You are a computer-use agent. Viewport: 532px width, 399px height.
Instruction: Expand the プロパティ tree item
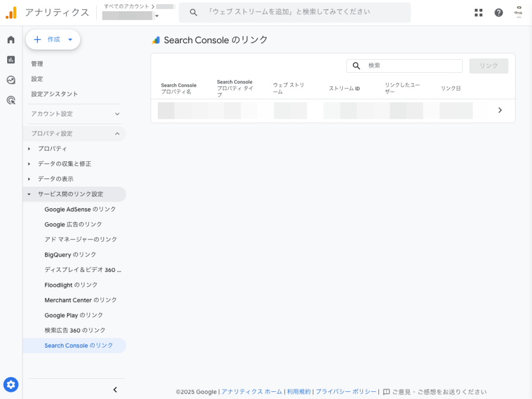click(29, 148)
